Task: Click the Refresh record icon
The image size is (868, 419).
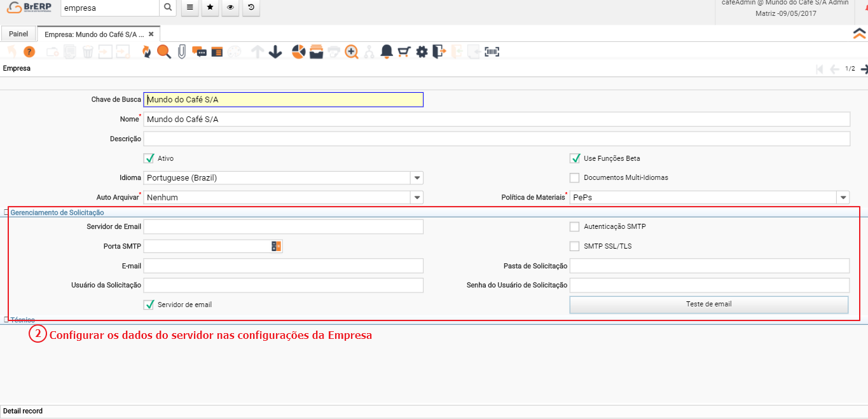Action: point(146,52)
